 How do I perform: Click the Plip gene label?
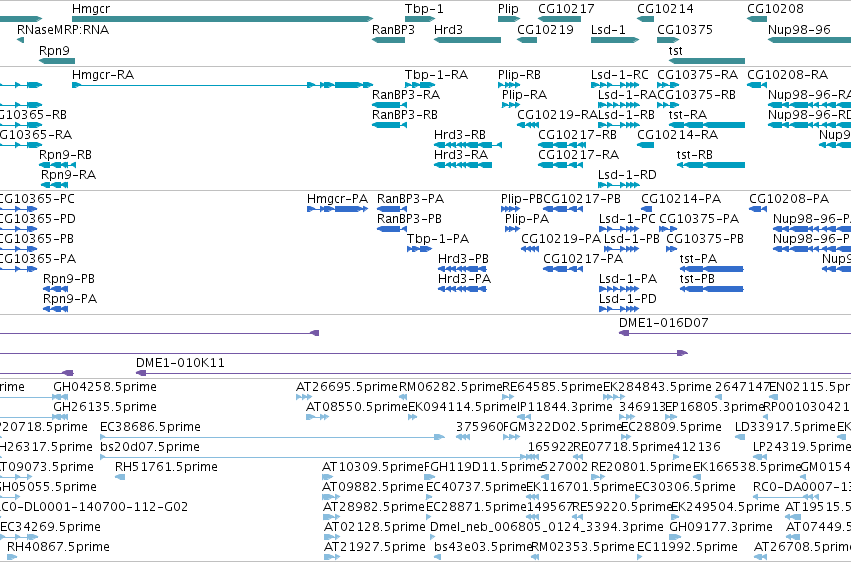(x=508, y=9)
